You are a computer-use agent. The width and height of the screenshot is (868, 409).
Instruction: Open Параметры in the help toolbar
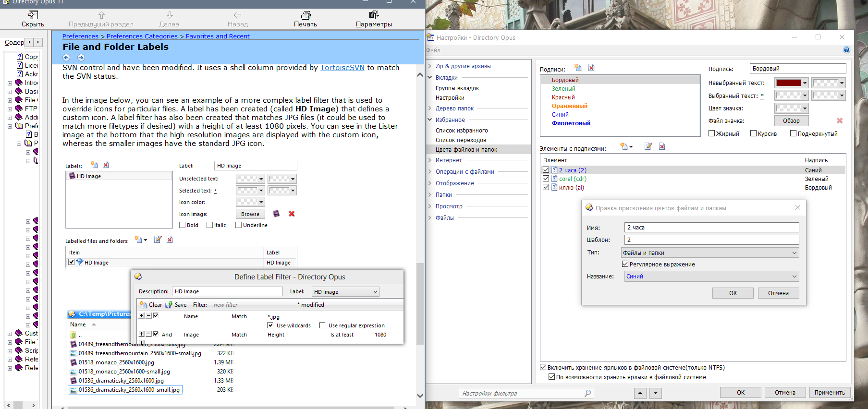[x=374, y=19]
